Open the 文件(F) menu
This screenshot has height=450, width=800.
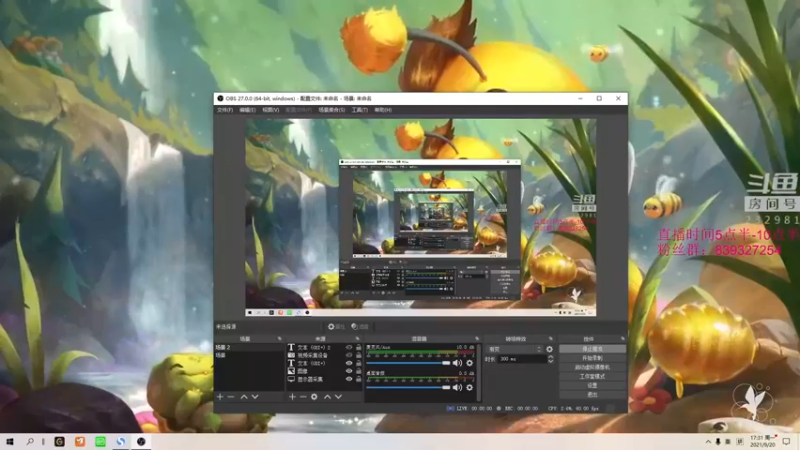225,110
